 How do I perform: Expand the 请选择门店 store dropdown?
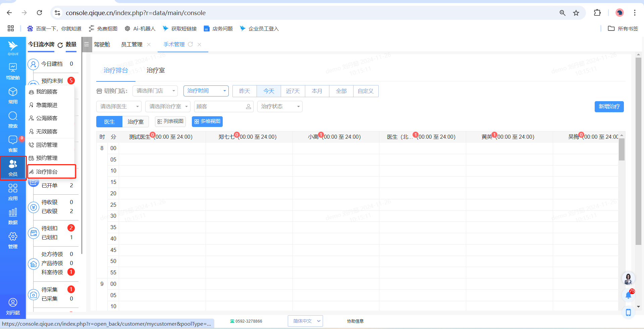[155, 91]
